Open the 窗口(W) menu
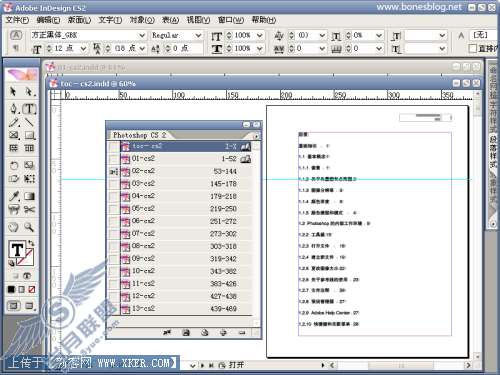 point(231,20)
